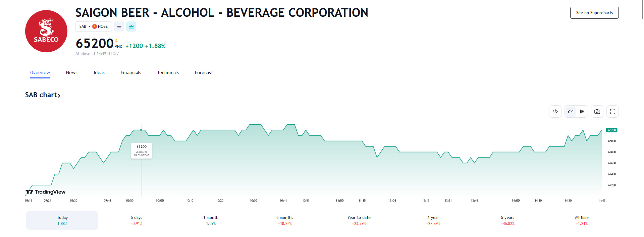Image resolution: width=644 pixels, height=237 pixels.
Task: Click the See on Supercharts button
Action: [x=594, y=13]
